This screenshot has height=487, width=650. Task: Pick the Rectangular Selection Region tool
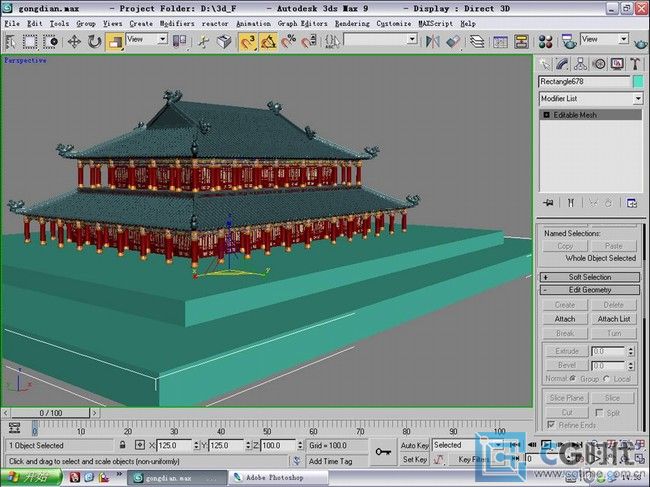[29, 41]
